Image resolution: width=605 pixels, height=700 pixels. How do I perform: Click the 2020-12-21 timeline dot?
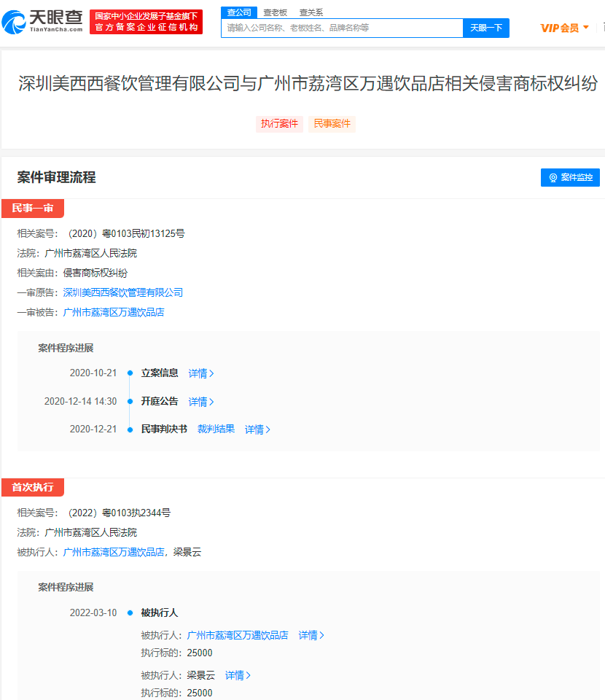click(130, 429)
